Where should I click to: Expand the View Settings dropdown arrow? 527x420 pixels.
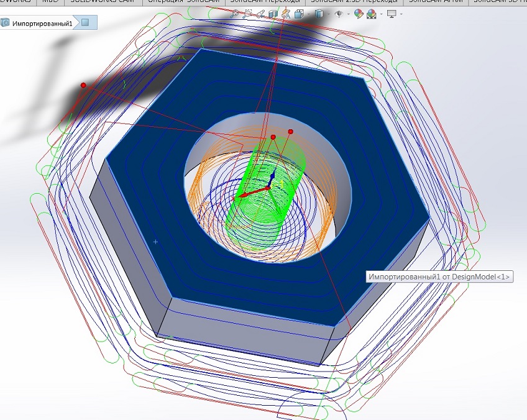coord(401,14)
